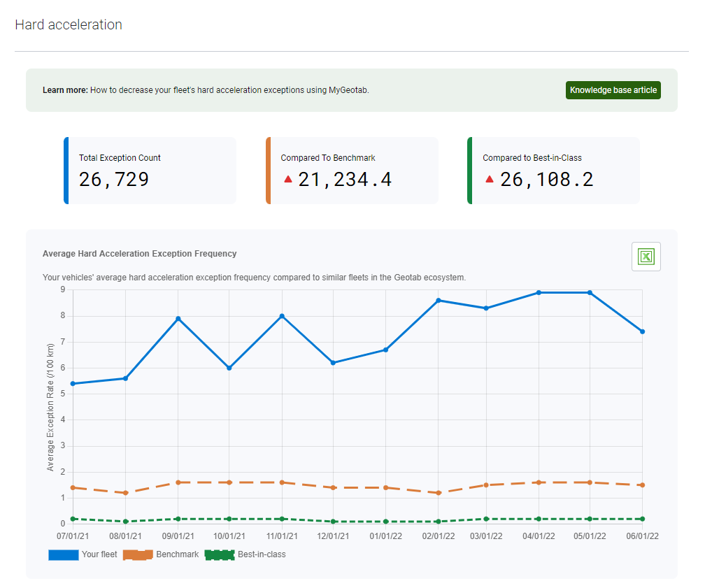
Task: Click the Compared to Best-in-Class card title
Action: 532,158
